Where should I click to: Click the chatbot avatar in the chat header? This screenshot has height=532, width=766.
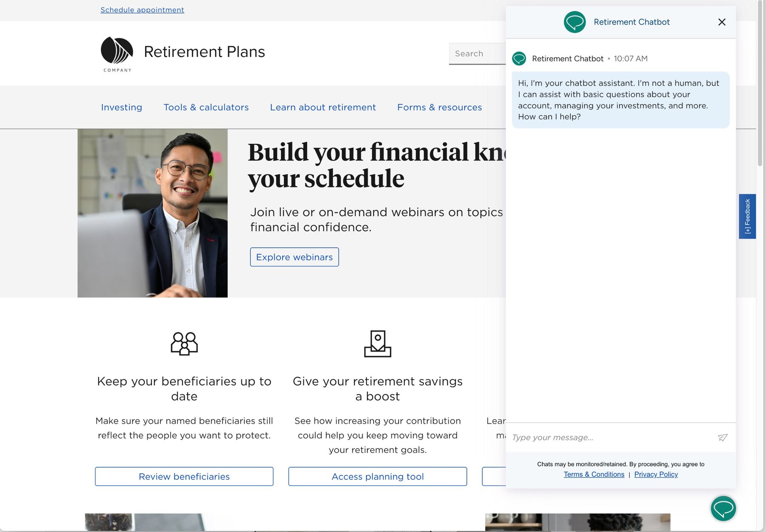coord(574,22)
